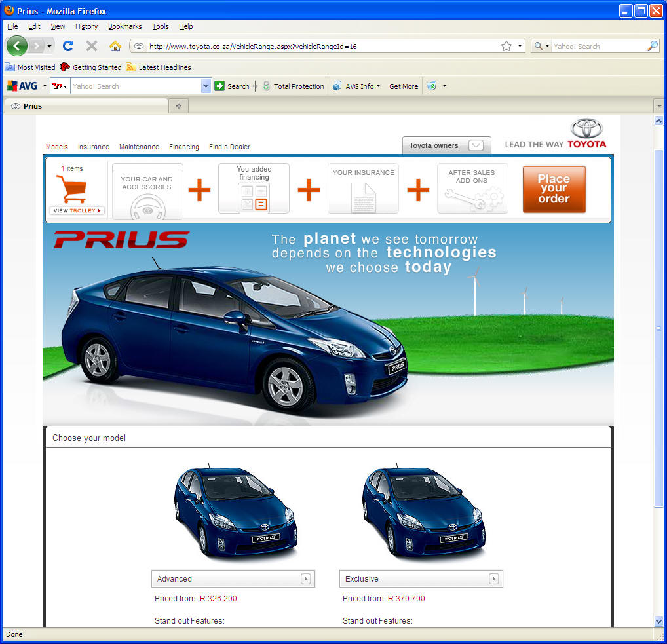Viewport: 667px width, 644px height.
Task: Go to the Home page icon
Action: coord(115,46)
